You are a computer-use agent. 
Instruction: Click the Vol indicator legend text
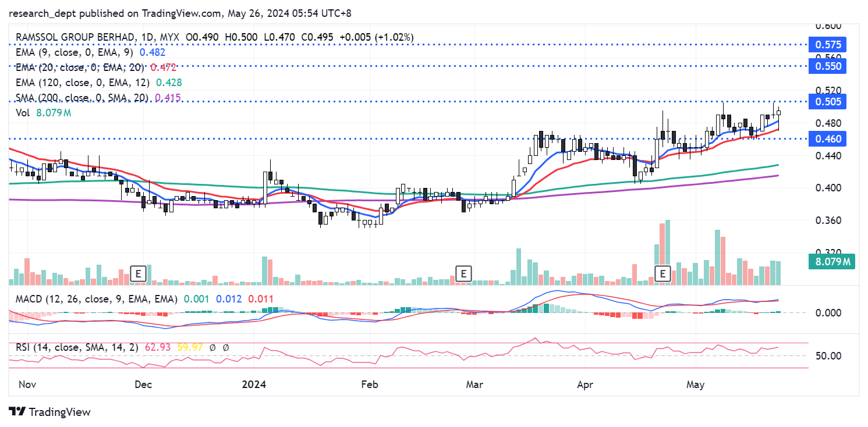23,113
